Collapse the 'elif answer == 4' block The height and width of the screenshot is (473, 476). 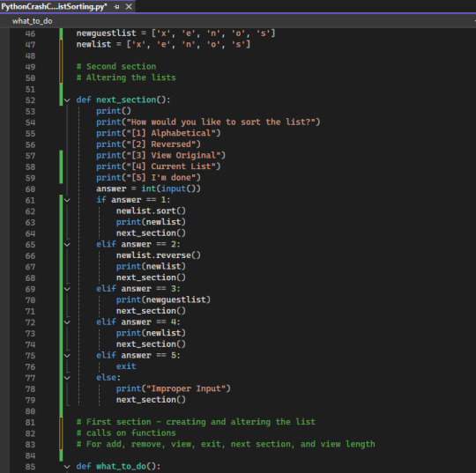click(x=67, y=322)
